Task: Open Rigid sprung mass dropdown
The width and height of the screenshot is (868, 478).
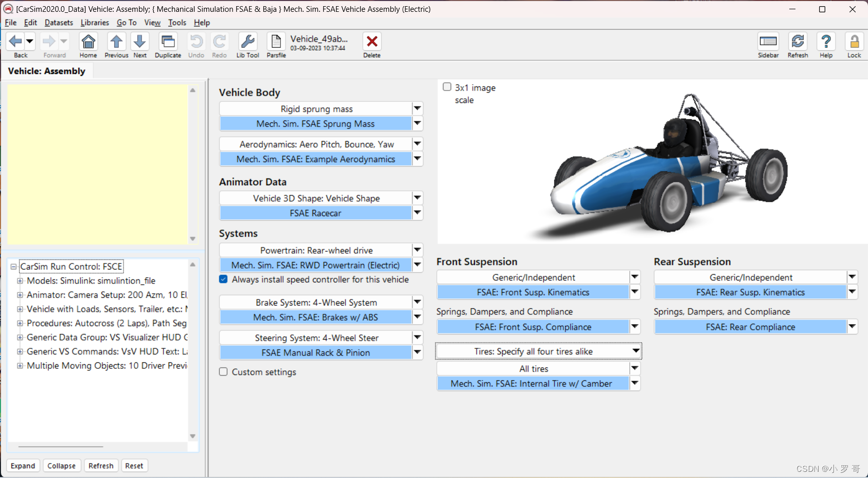Action: 417,109
